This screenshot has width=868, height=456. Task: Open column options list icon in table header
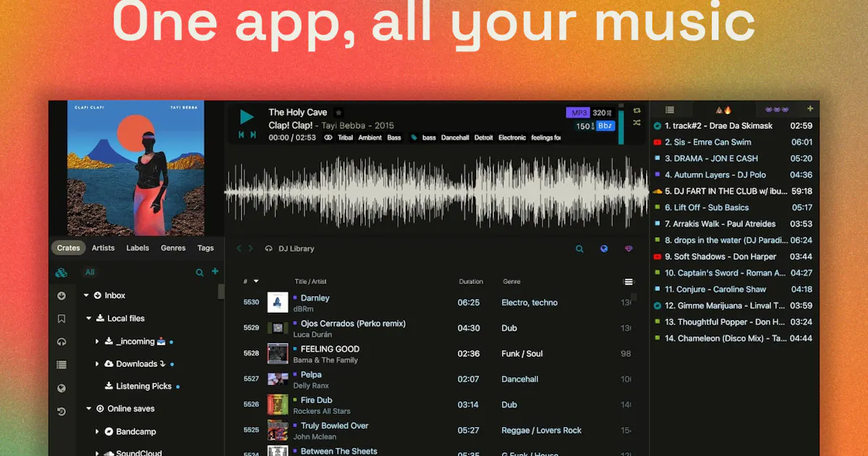[629, 282]
